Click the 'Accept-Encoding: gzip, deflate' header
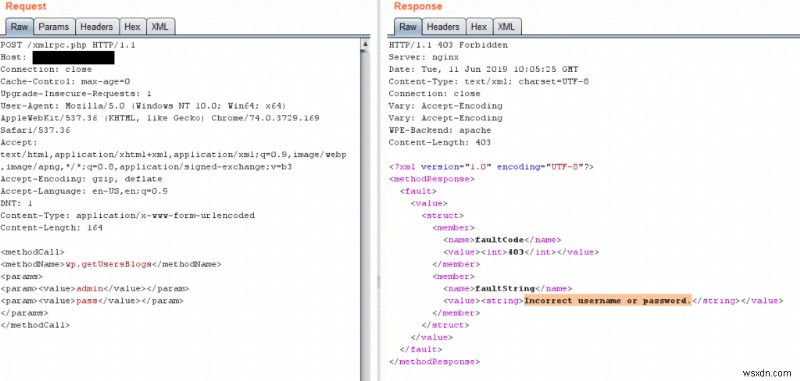This screenshot has height=381, width=800. pos(82,179)
